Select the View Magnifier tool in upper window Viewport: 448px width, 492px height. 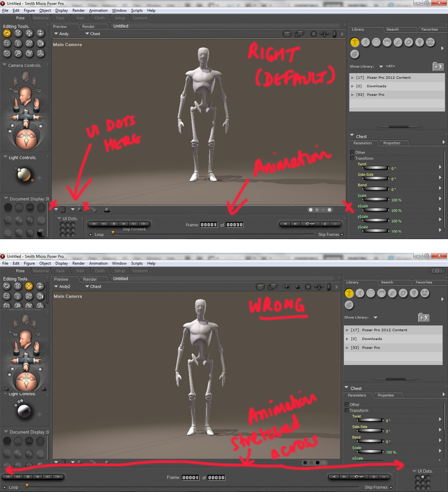tap(18, 53)
